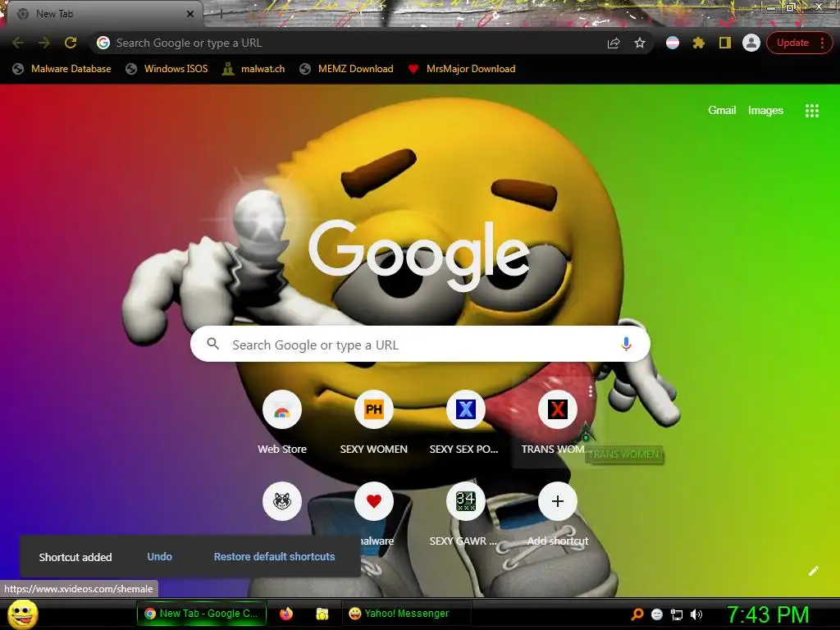
Task: Open the red heart shortcut tile
Action: tap(374, 501)
